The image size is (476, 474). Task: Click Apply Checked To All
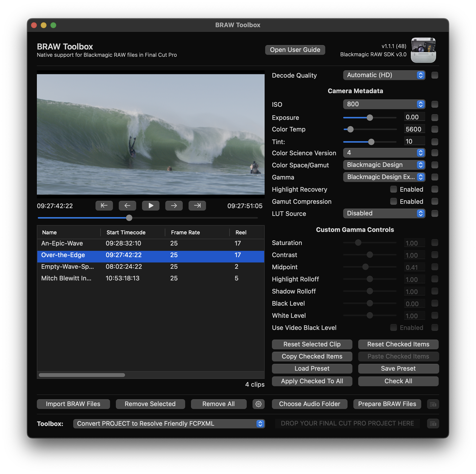312,381
